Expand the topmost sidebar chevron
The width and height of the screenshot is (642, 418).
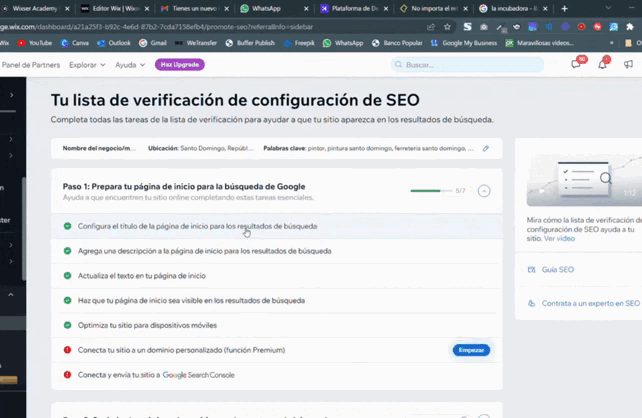click(x=11, y=95)
